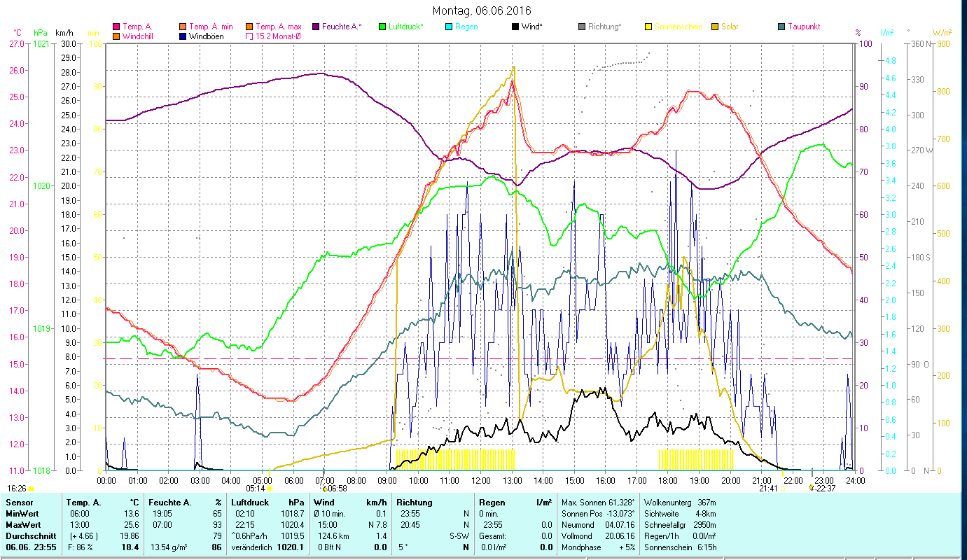967x560 pixels.
Task: Click the Sensor header in the table
Action: 19,503
